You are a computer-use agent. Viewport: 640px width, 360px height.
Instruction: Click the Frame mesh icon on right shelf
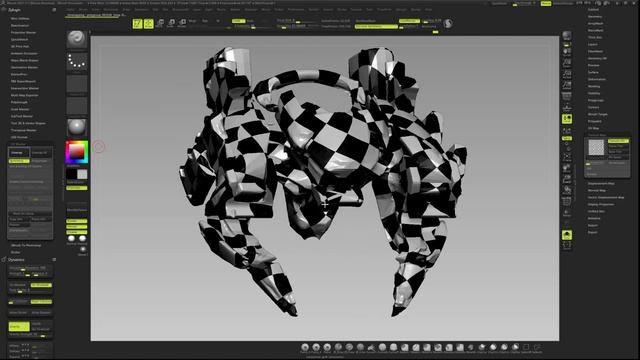coord(567,157)
